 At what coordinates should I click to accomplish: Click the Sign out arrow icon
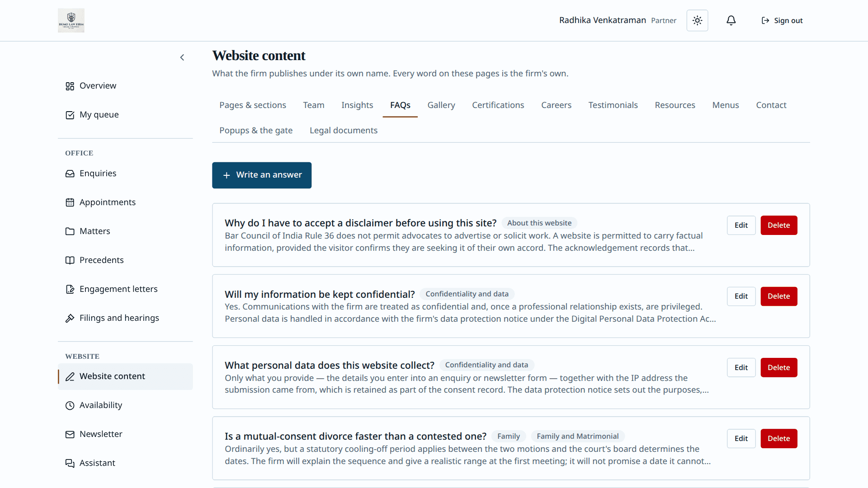765,20
